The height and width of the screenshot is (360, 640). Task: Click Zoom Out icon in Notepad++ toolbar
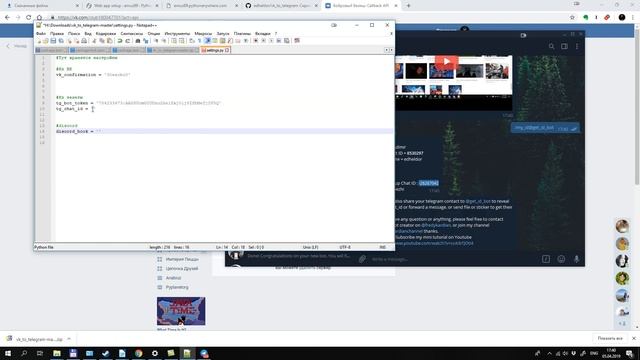tap(164, 41)
